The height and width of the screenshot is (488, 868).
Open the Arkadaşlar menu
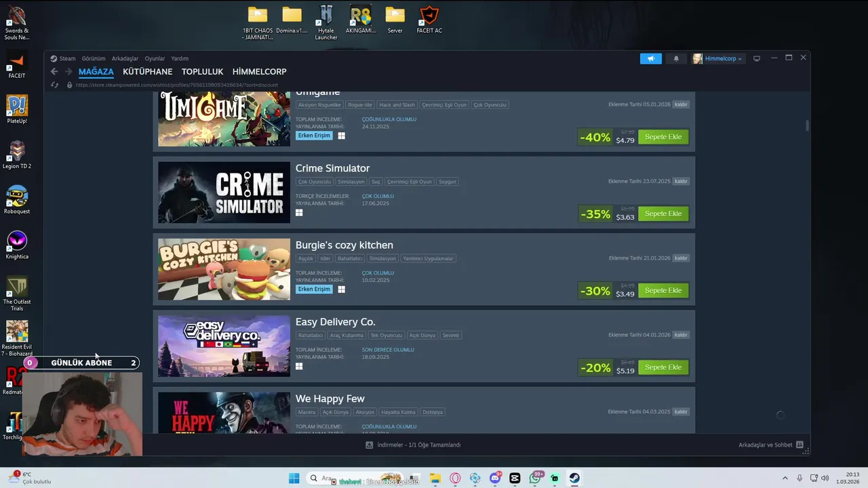point(125,58)
